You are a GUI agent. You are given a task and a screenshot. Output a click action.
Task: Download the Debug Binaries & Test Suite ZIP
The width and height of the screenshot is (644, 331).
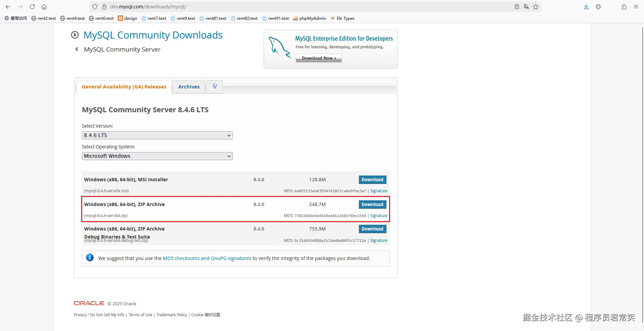coord(372,229)
